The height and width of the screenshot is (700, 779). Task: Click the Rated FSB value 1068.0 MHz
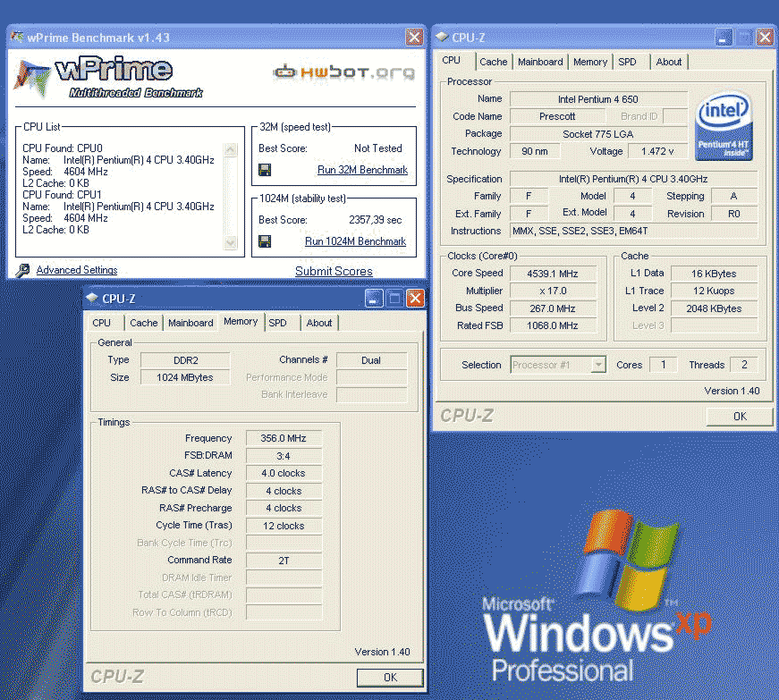point(553,325)
